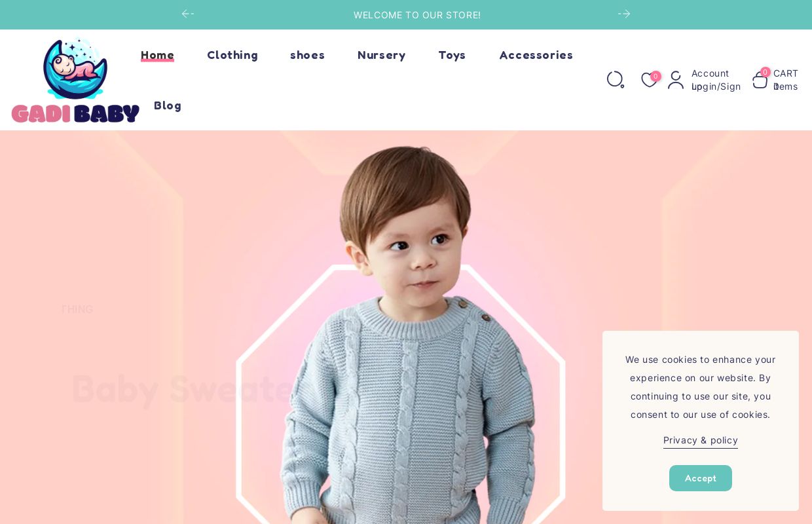Open the Privacy & policy link
This screenshot has width=812, height=524.
tap(701, 440)
